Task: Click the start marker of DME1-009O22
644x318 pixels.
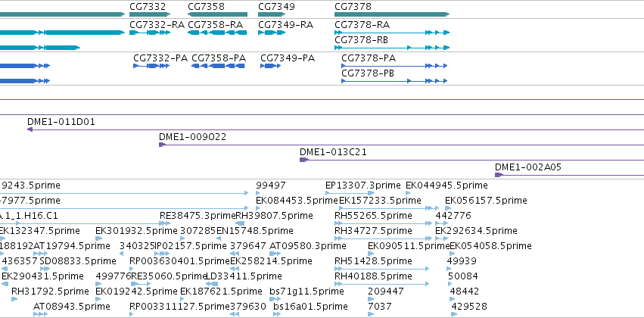Action: coord(162,145)
